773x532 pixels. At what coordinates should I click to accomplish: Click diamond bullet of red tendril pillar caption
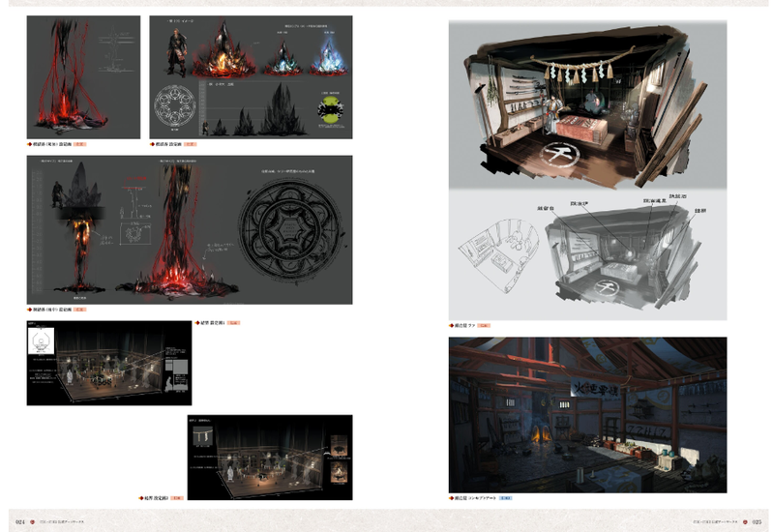tap(29, 144)
